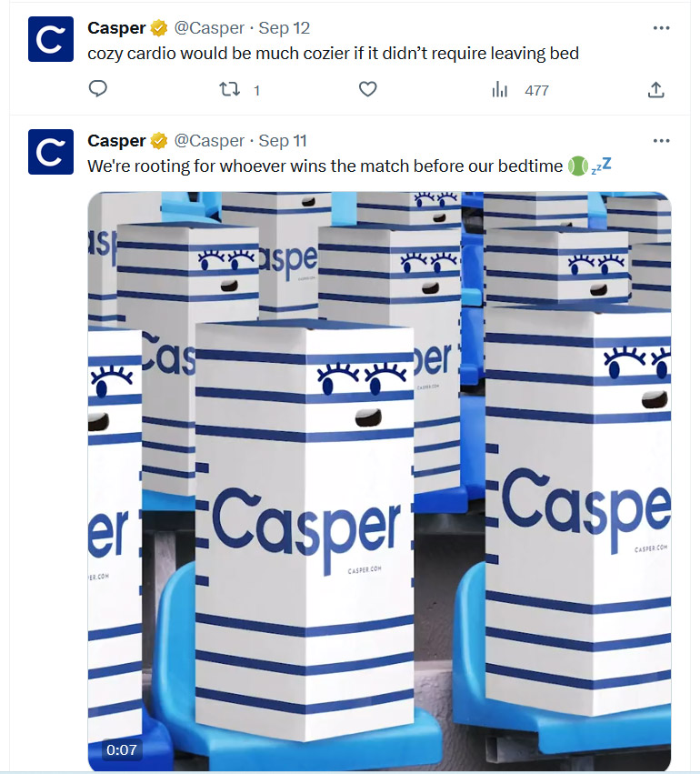
Task: Open @Casper handle on second tweet
Action: 209,141
